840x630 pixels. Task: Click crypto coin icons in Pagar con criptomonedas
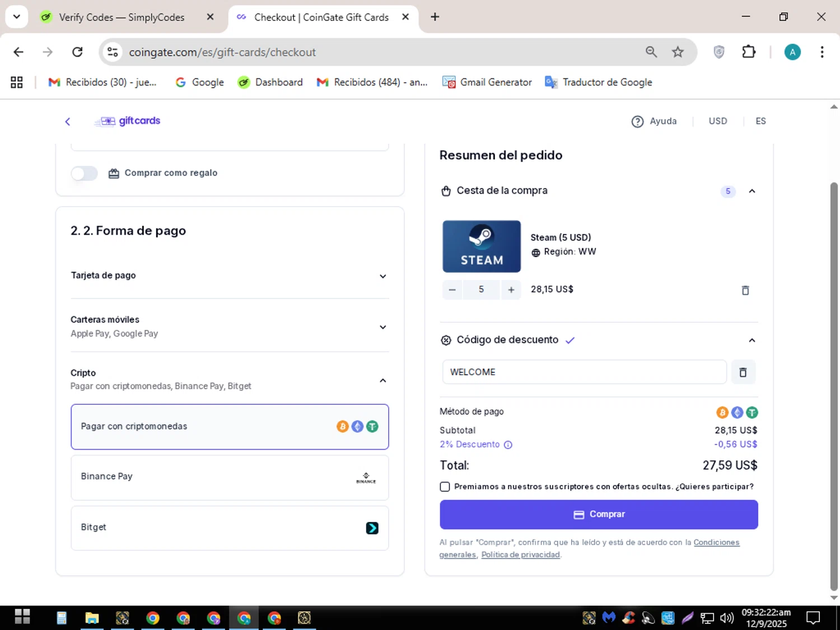point(357,427)
